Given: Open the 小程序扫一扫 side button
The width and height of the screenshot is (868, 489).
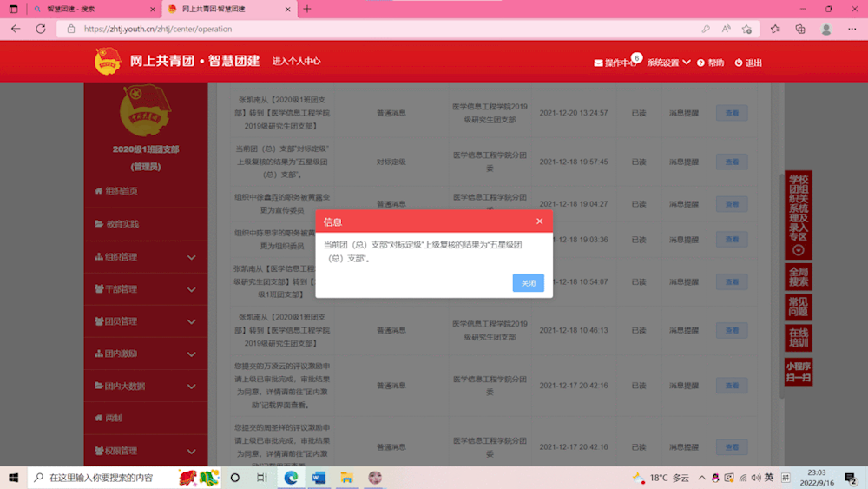Looking at the screenshot, I should [x=799, y=372].
